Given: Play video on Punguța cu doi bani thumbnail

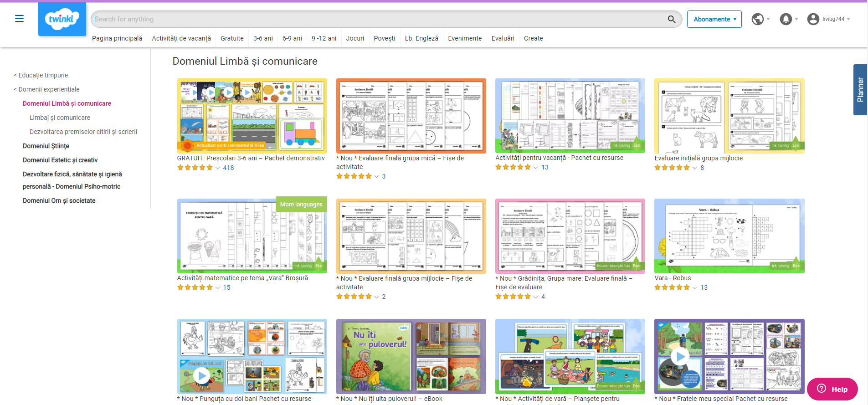Looking at the screenshot, I should coord(201,375).
